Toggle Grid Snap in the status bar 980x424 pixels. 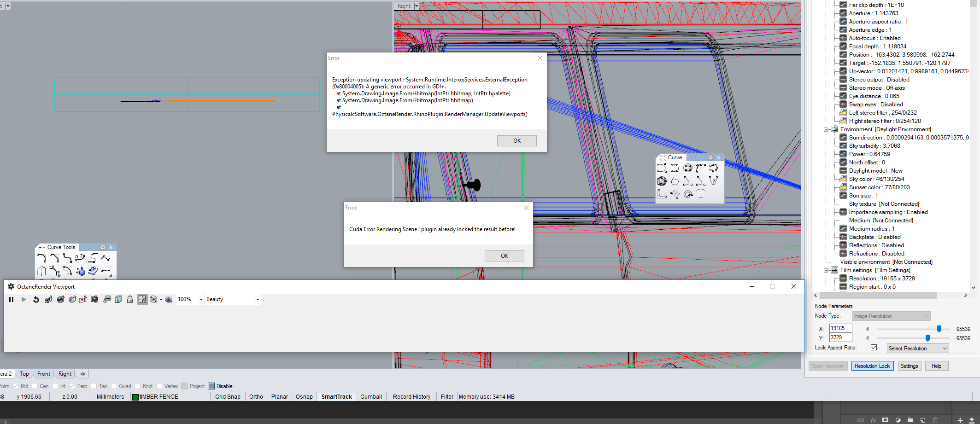tap(228, 397)
